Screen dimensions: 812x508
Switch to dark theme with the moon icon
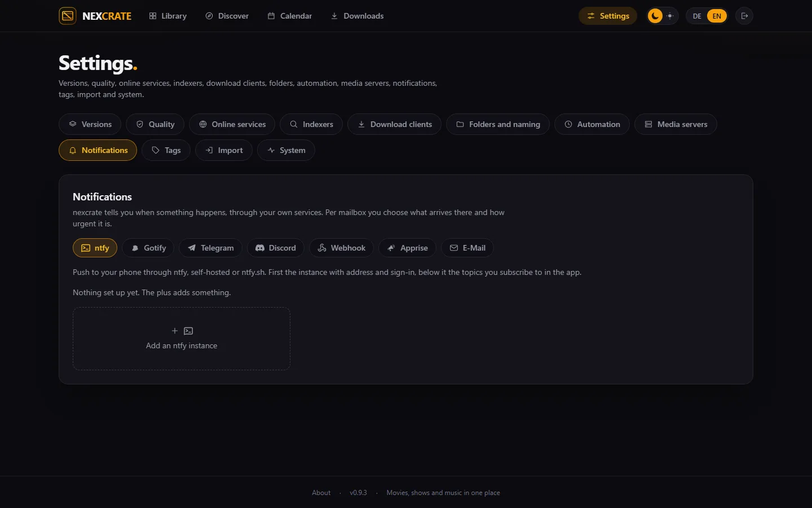coord(655,16)
